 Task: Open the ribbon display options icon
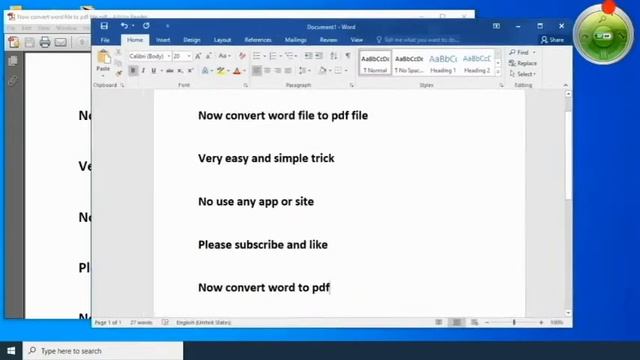pos(496,26)
